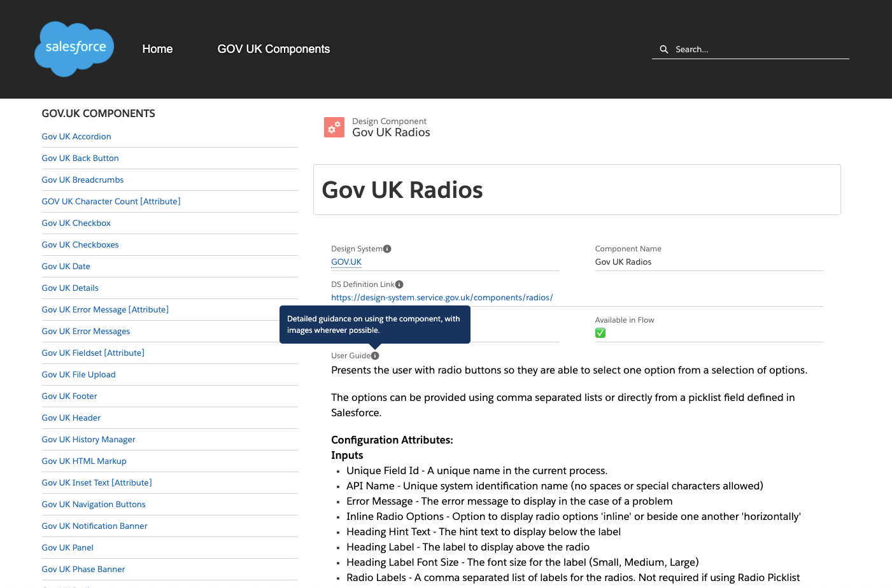Open the Gov UK File Upload page
The width and height of the screenshot is (892, 588).
[x=78, y=374]
